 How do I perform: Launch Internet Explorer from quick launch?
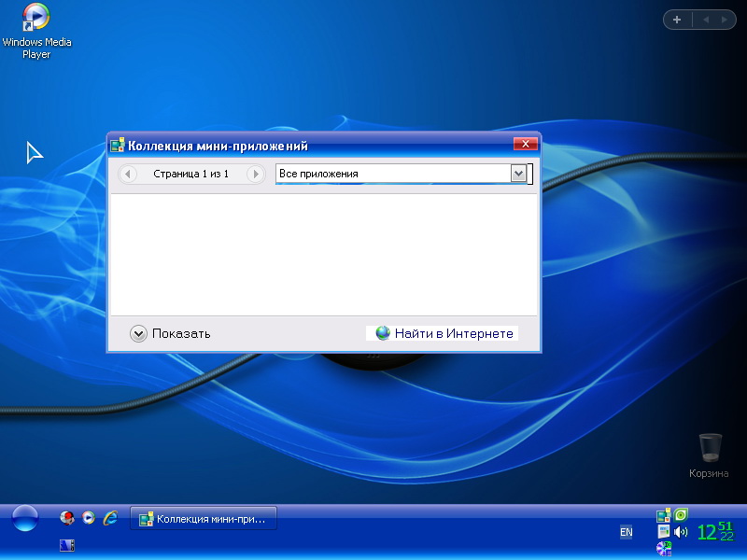pyautogui.click(x=110, y=518)
